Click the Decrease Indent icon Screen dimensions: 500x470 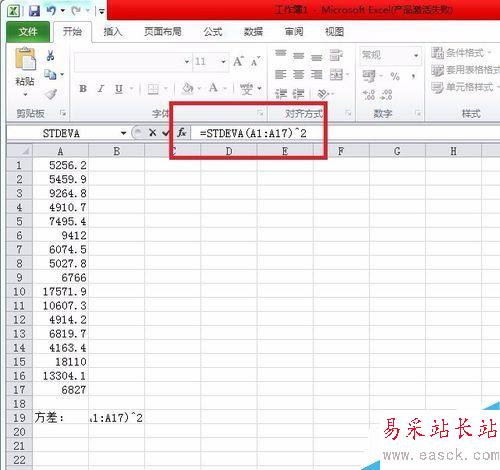coord(281,94)
